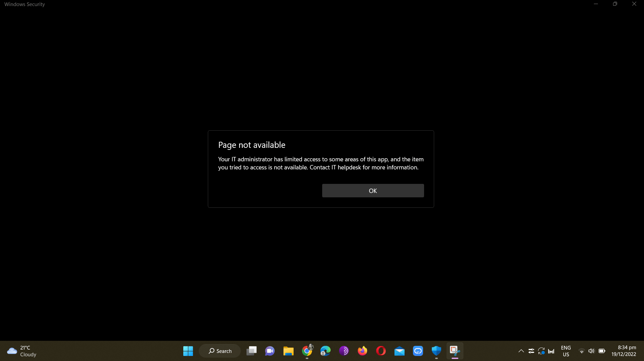Open the Mail app from taskbar
The height and width of the screenshot is (361, 644).
[399, 351]
